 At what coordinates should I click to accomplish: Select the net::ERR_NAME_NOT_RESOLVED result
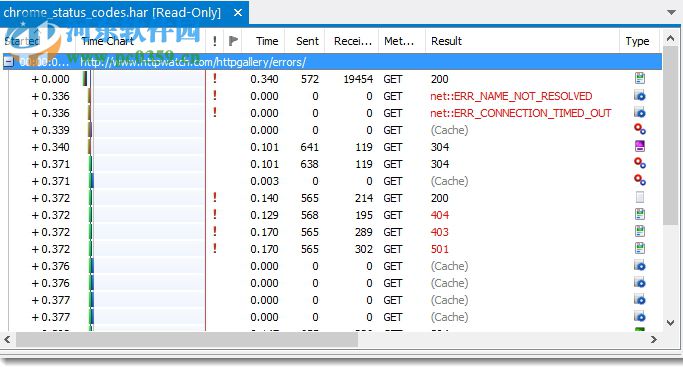coord(511,96)
